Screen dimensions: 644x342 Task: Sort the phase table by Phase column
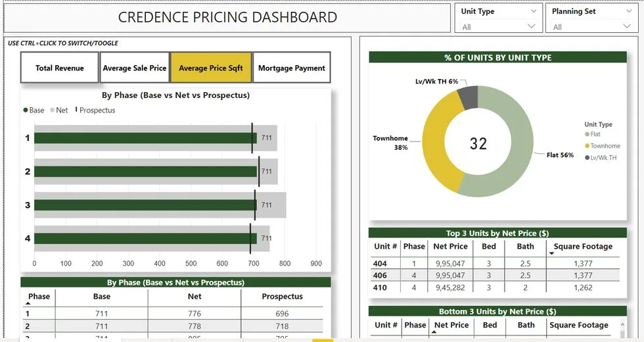[x=39, y=297]
